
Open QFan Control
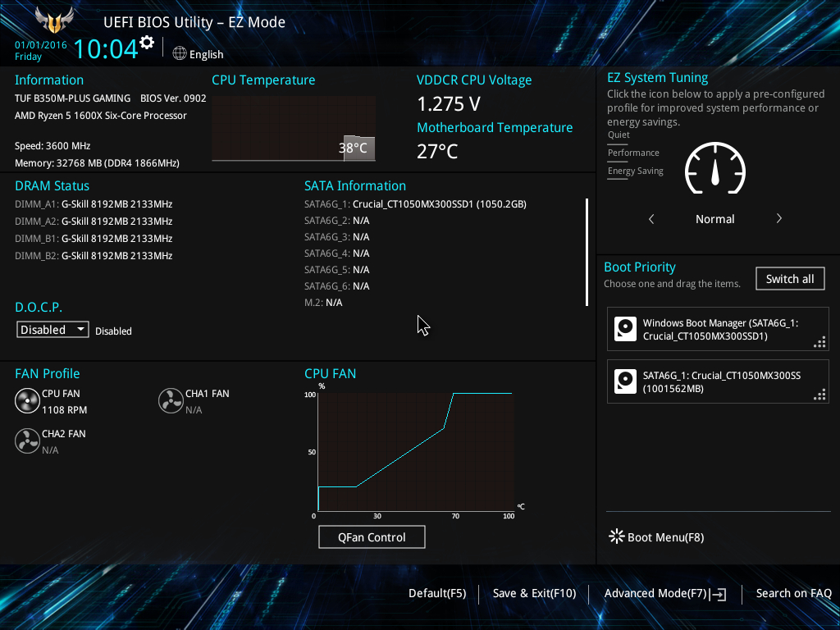pos(372,536)
